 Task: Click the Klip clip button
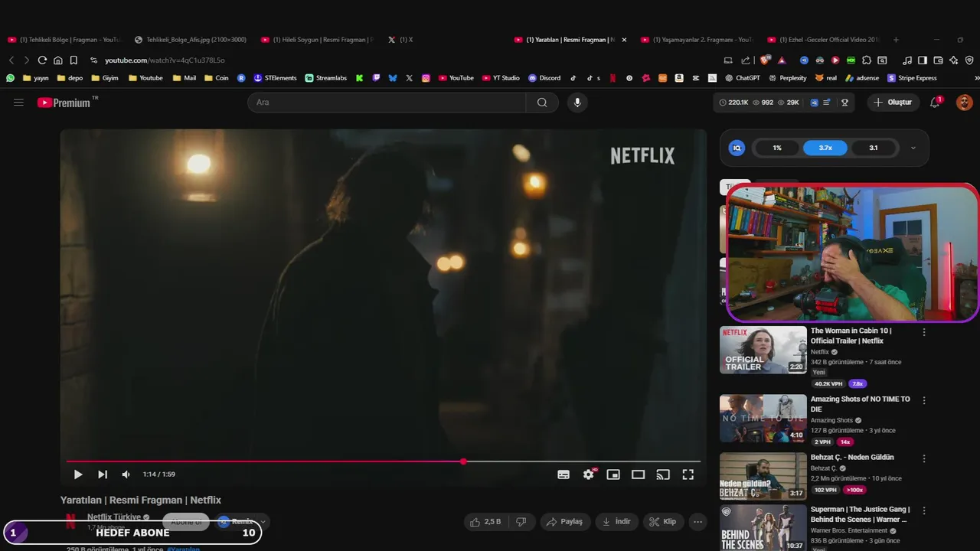663,522
